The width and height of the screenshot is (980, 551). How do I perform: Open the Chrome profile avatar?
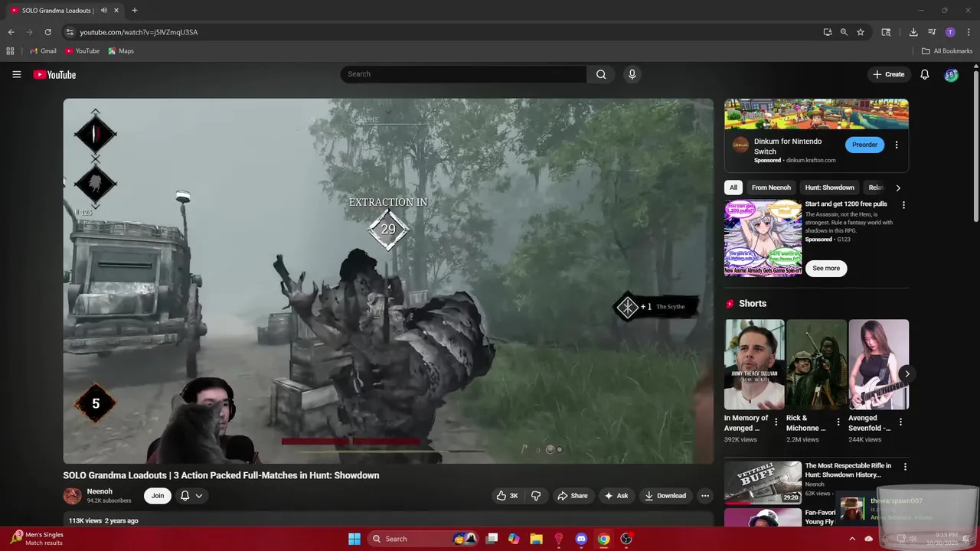click(x=950, y=32)
